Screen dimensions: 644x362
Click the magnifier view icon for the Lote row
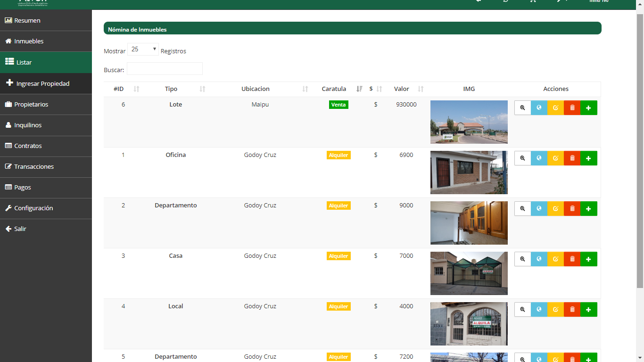522,107
